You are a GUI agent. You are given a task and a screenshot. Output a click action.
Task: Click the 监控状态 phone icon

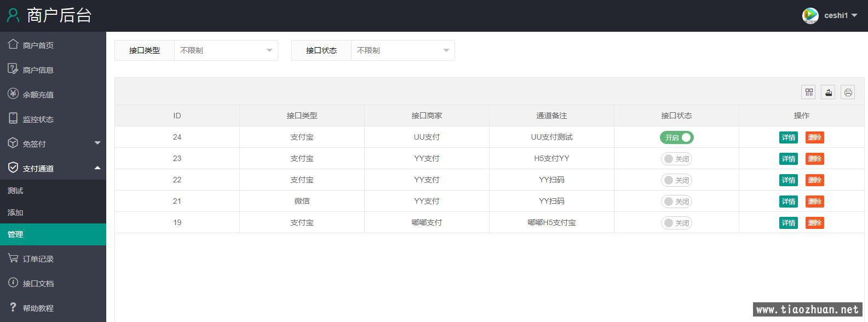(x=13, y=118)
